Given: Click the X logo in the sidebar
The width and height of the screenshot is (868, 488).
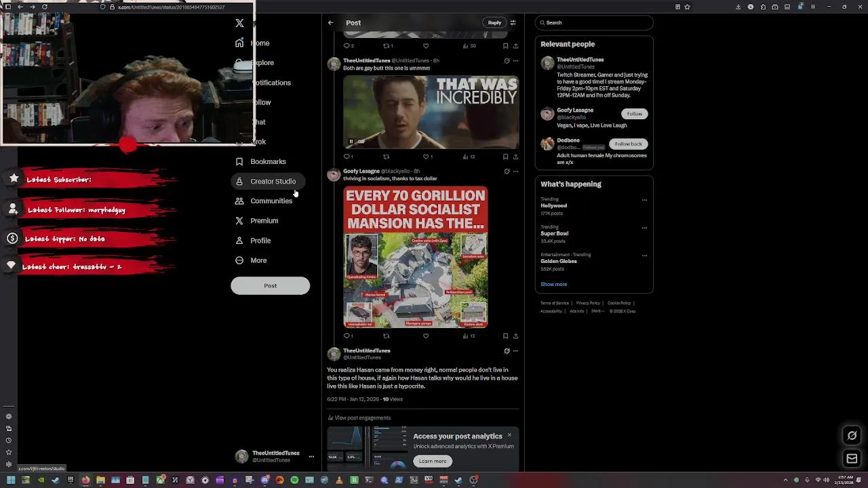Looking at the screenshot, I should coord(239,23).
